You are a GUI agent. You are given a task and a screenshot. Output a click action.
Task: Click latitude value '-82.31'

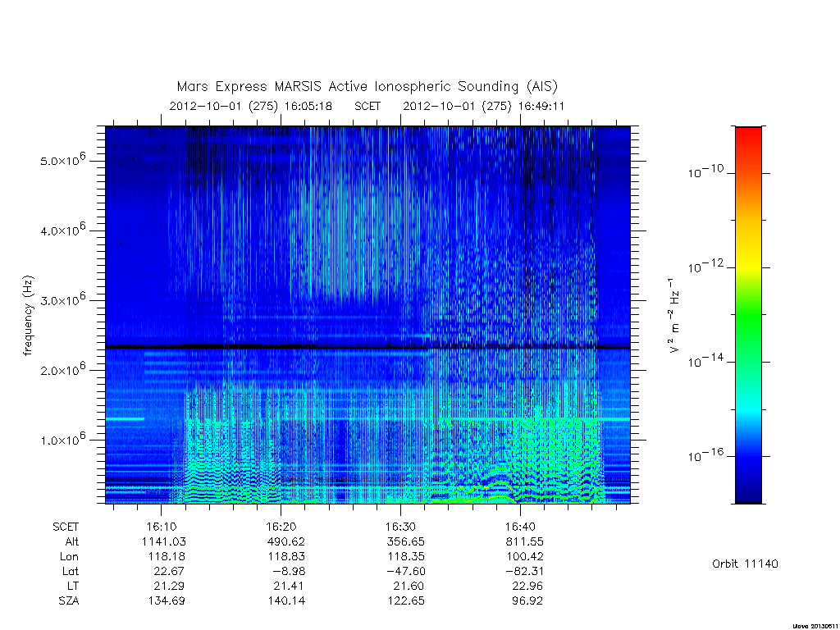(x=525, y=572)
